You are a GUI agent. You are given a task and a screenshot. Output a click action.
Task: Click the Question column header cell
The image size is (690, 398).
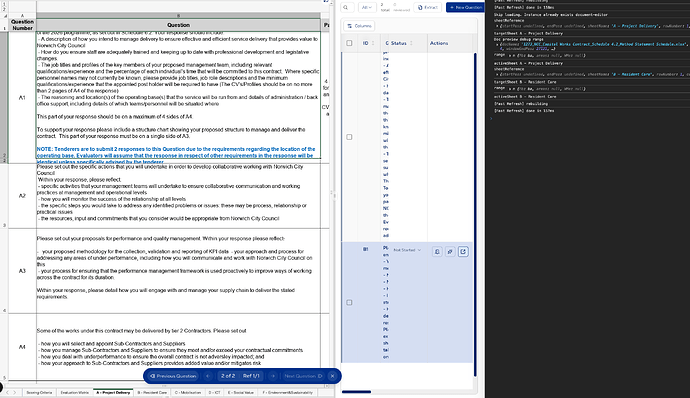point(178,25)
